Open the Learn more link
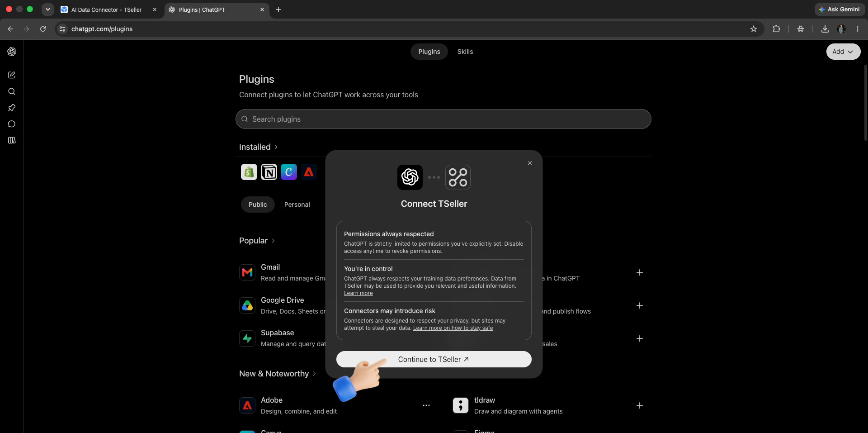The width and height of the screenshot is (868, 433). point(359,293)
